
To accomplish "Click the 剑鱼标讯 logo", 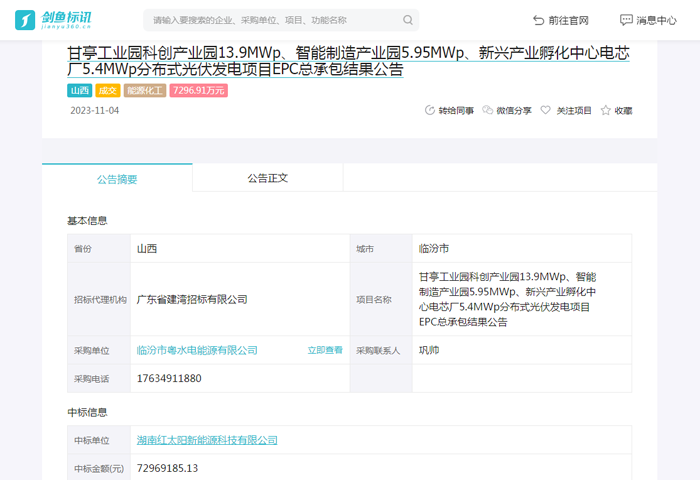I will tap(53, 20).
